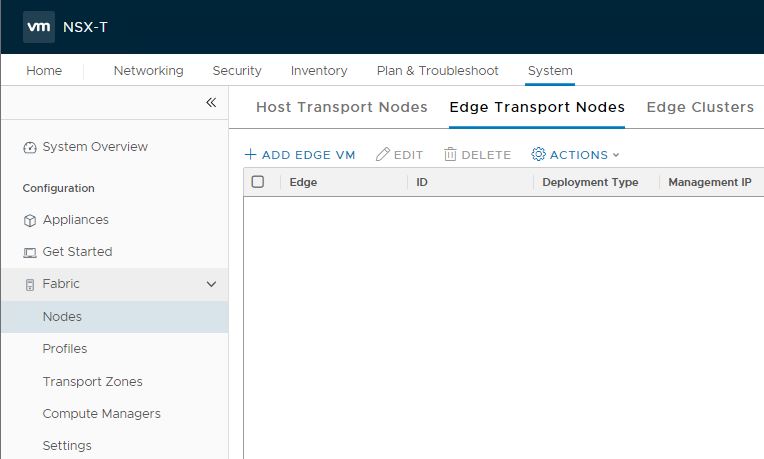Screen dimensions: 764x459
Task: Switch to the Edge Clusters tab
Action: tap(700, 107)
